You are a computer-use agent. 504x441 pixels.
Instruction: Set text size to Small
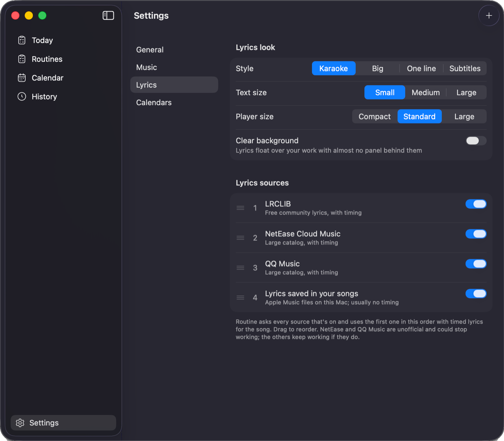pos(385,93)
